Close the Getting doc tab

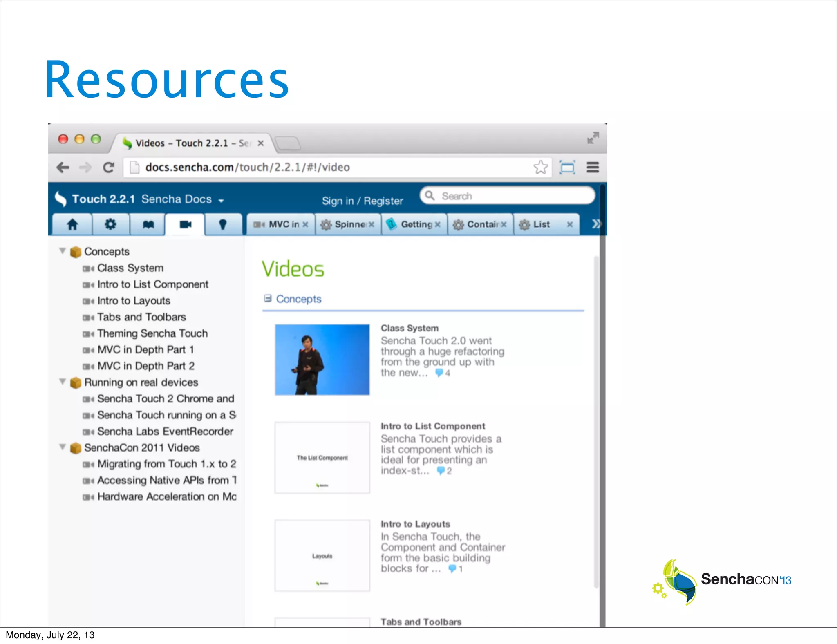pyautogui.click(x=437, y=224)
